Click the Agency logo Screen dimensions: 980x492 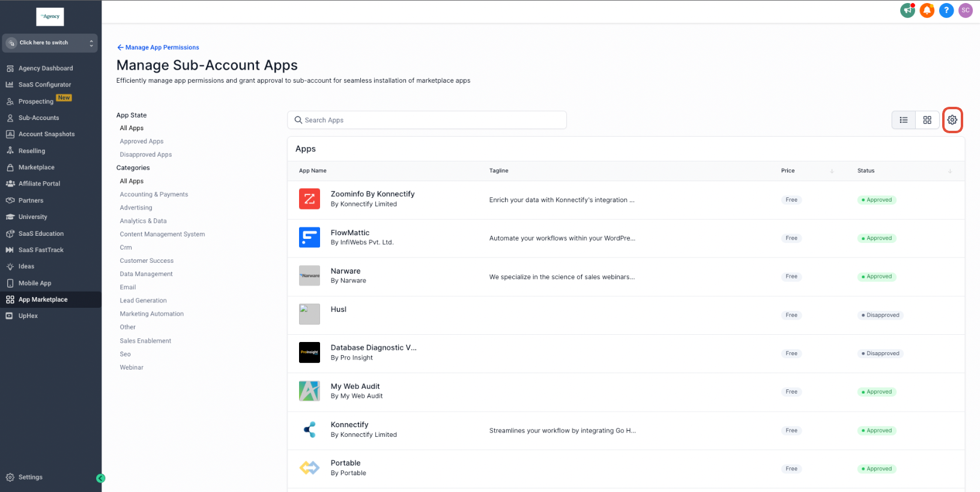point(50,17)
